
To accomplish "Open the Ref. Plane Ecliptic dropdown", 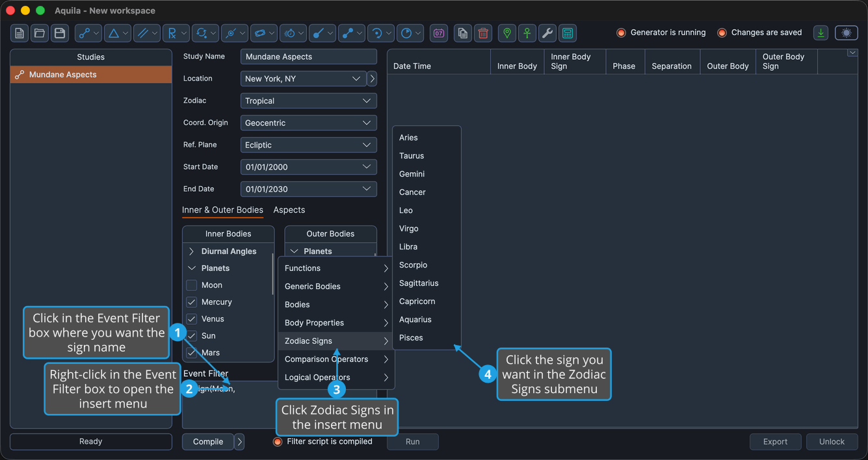I will pos(309,145).
